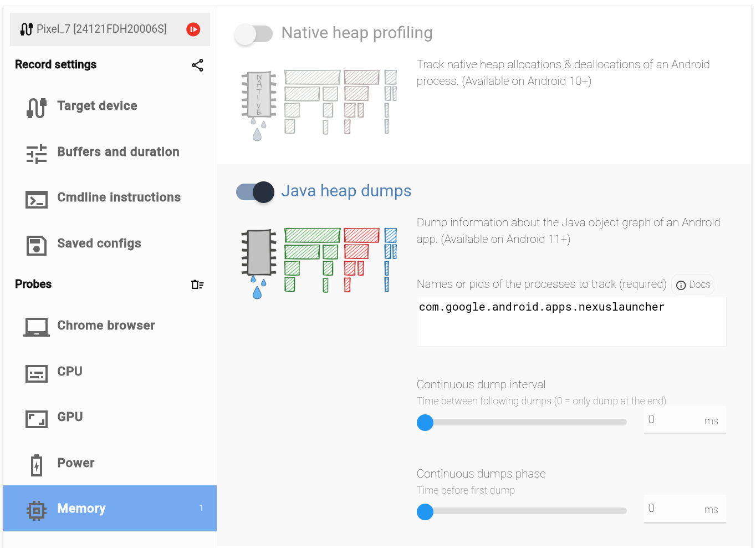
Task: Click the Continuous dump interval slider handle
Action: coord(425,423)
